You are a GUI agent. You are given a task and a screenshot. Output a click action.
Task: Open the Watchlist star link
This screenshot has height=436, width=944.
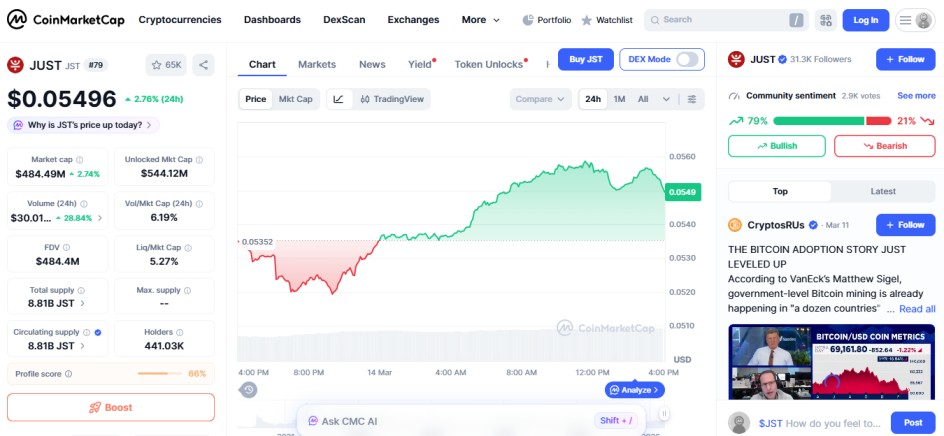pyautogui.click(x=607, y=20)
